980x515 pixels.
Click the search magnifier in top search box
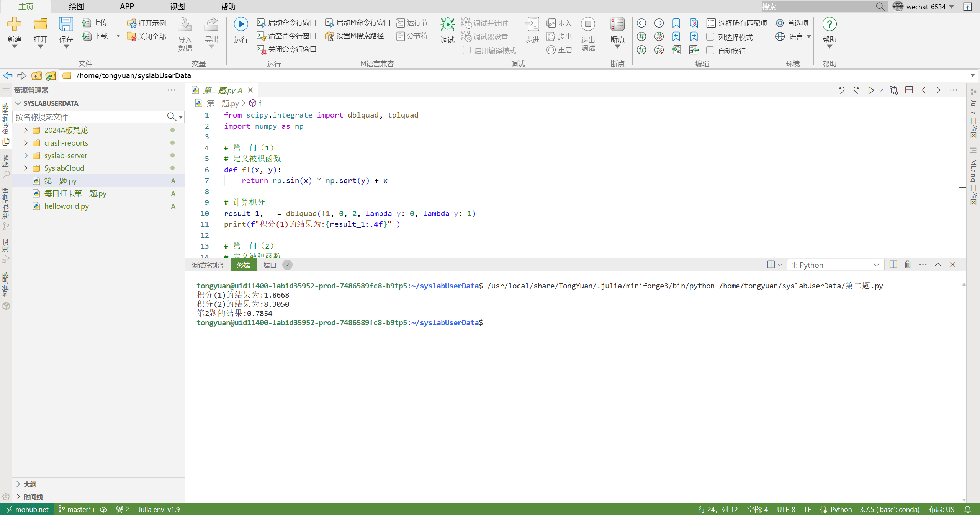(880, 7)
